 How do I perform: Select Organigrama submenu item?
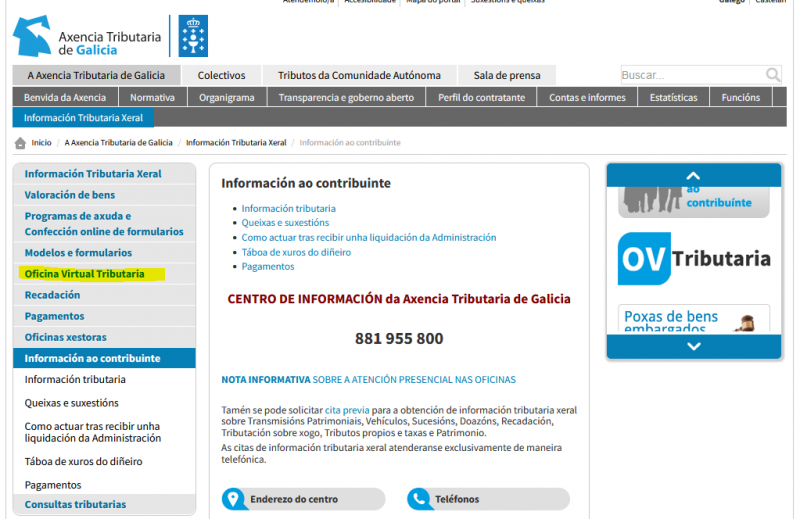[227, 97]
